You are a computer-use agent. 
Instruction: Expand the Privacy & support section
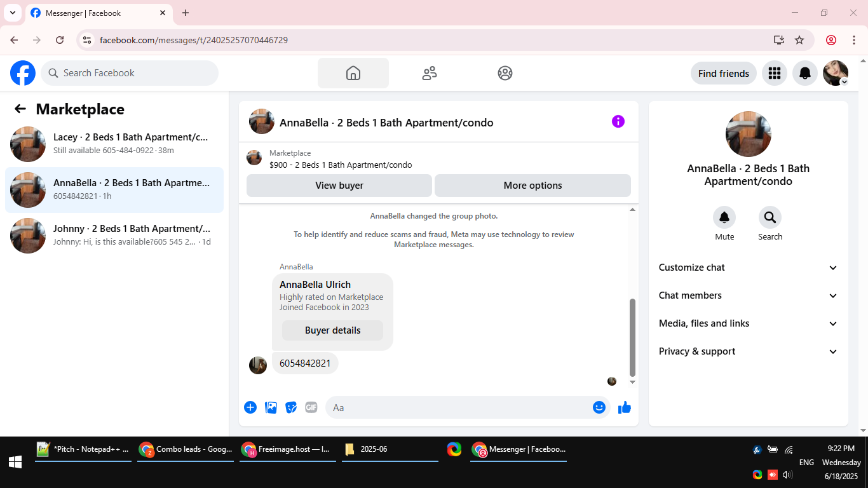pyautogui.click(x=749, y=351)
